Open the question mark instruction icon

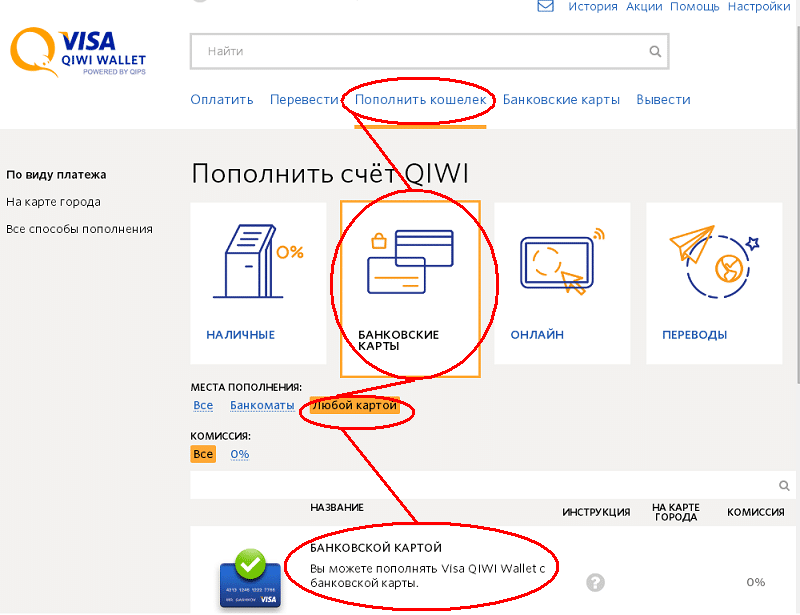click(x=595, y=582)
